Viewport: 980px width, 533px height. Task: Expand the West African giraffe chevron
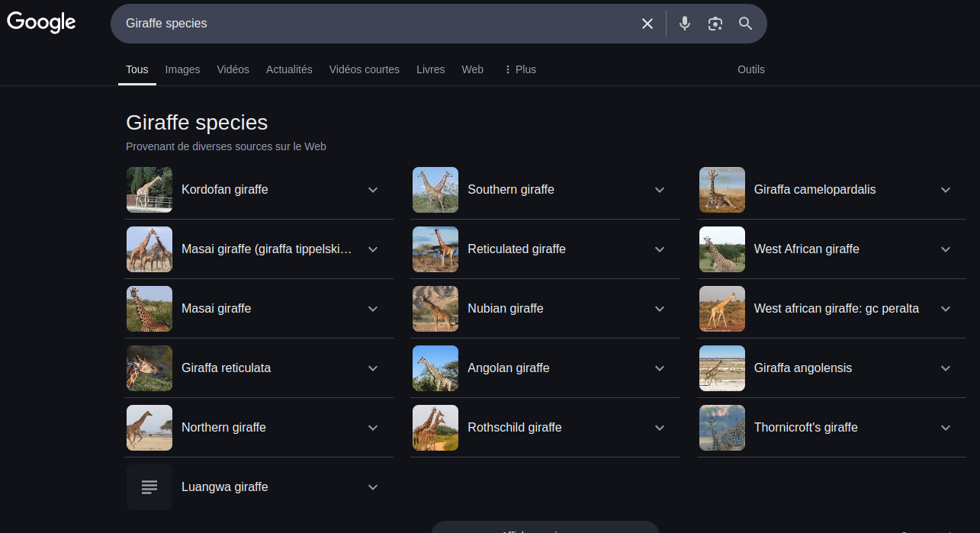tap(946, 249)
